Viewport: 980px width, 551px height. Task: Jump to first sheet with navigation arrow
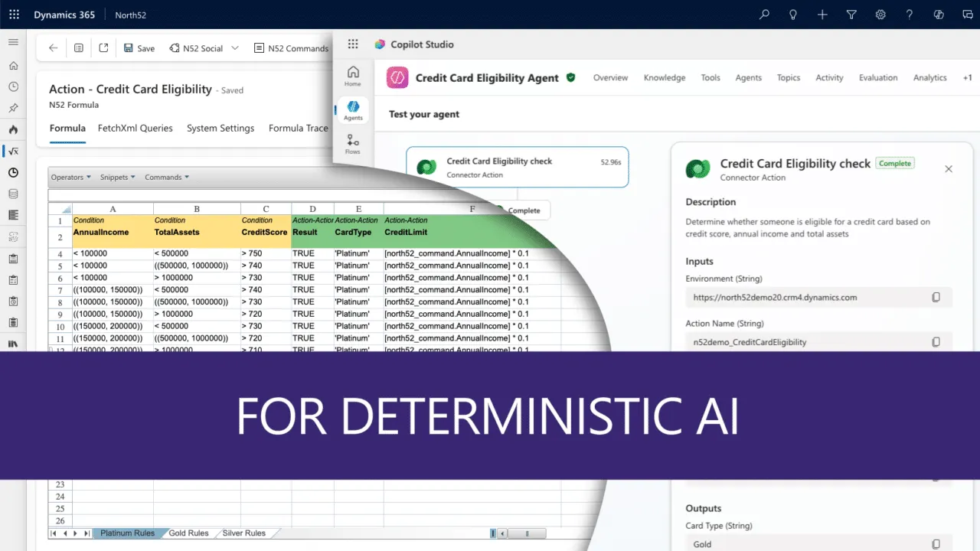[x=54, y=533]
